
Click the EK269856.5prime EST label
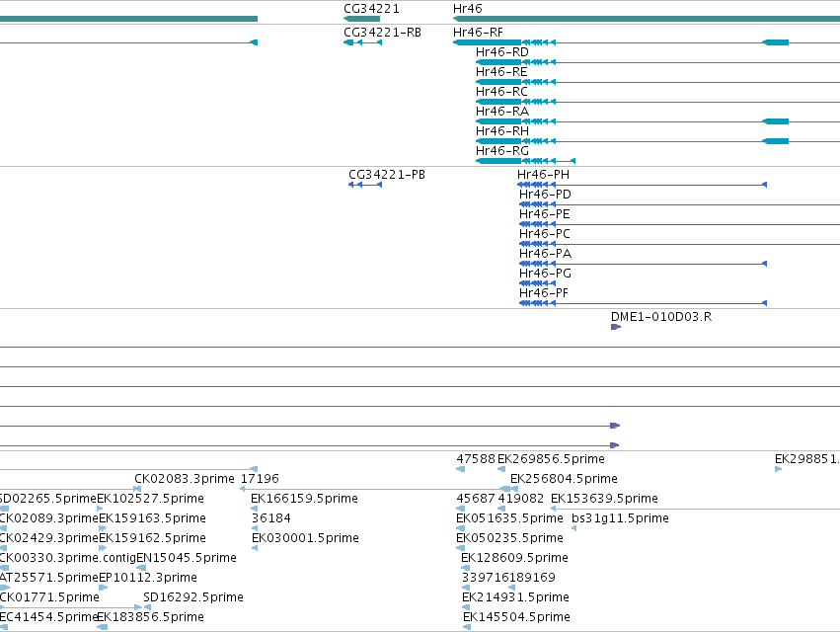551,459
